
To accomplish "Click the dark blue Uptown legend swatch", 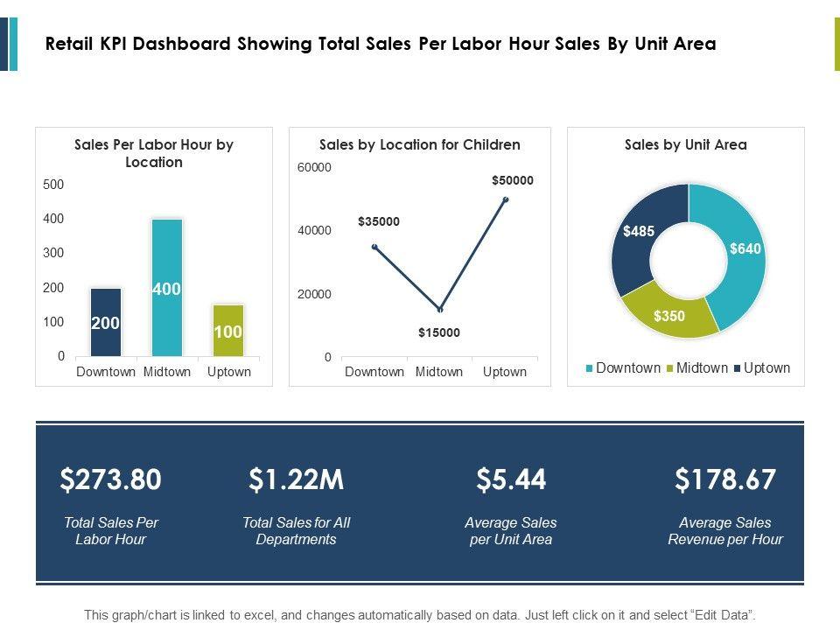I will 737,368.
